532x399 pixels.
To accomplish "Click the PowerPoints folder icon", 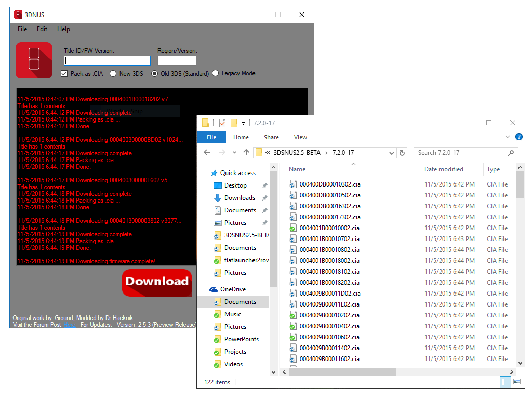I will point(217,339).
